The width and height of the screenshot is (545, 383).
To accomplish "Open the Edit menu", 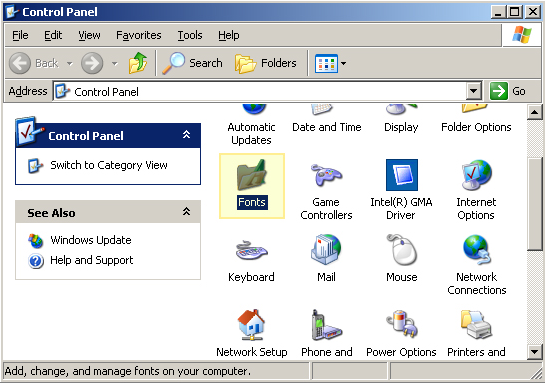I will pos(53,35).
